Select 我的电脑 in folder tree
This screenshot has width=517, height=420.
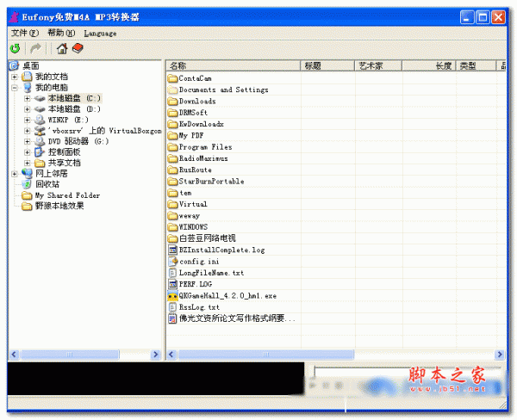click(52, 88)
